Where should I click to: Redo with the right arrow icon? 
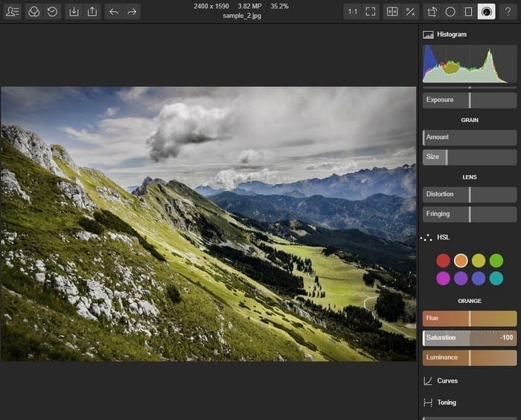tap(132, 12)
